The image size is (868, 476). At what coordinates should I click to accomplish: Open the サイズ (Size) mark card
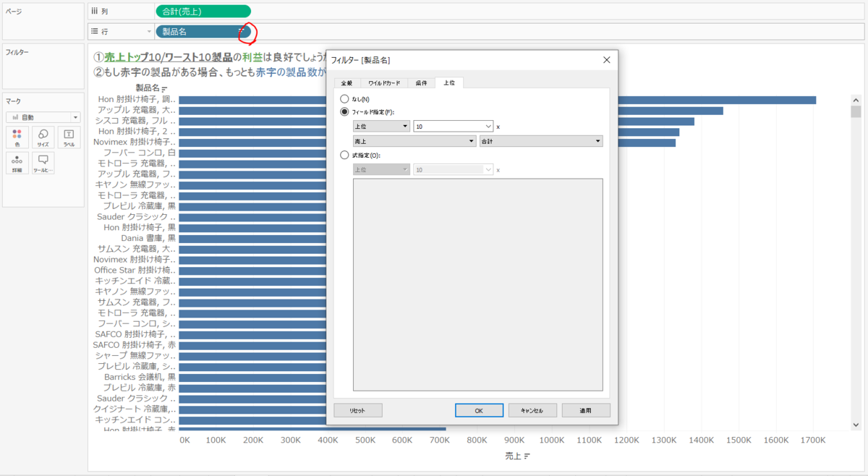tap(43, 137)
